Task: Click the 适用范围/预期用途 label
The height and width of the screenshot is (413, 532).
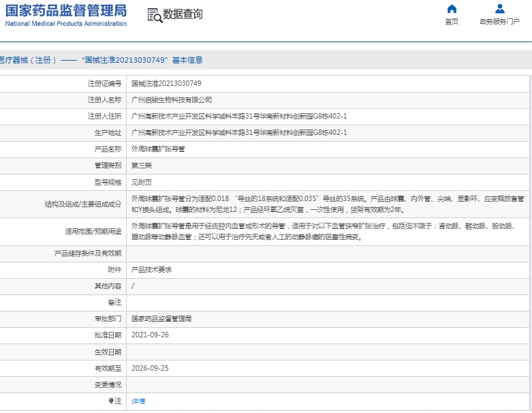Action: coord(93,231)
